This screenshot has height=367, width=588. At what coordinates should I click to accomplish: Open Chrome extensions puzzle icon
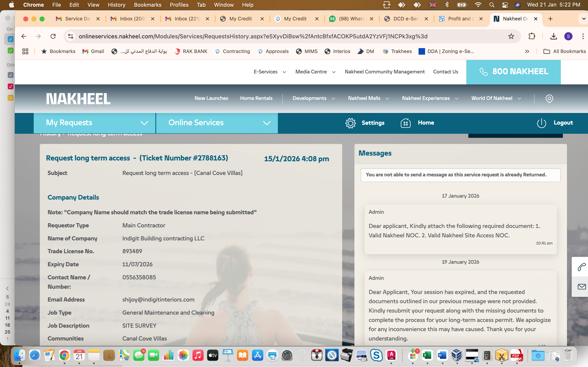tap(532, 36)
